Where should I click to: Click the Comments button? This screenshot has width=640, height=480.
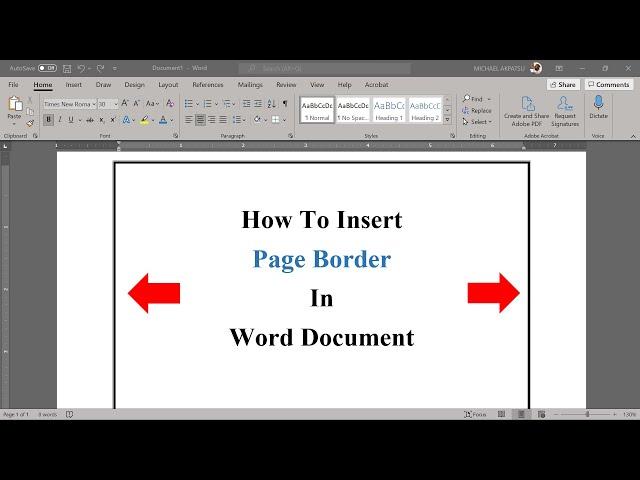[609, 84]
